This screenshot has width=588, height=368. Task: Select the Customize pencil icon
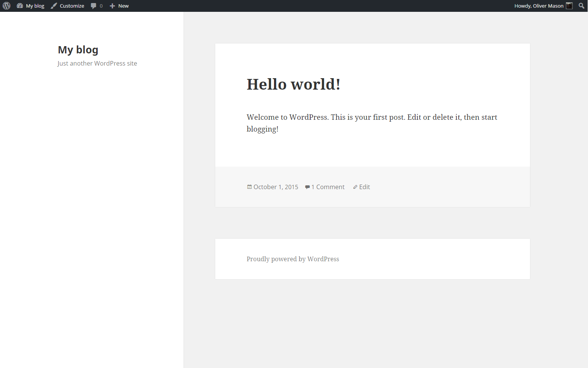point(53,6)
